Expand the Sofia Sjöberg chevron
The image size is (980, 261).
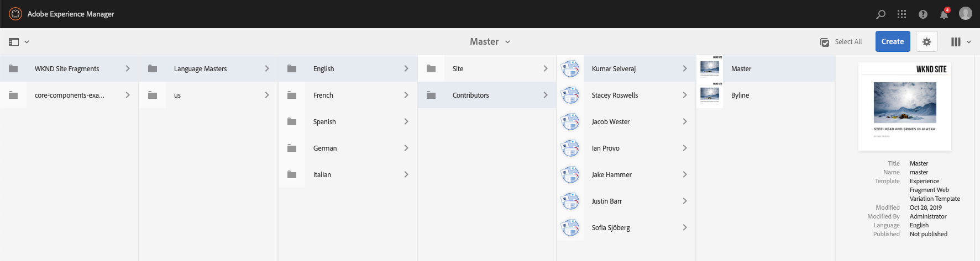684,228
